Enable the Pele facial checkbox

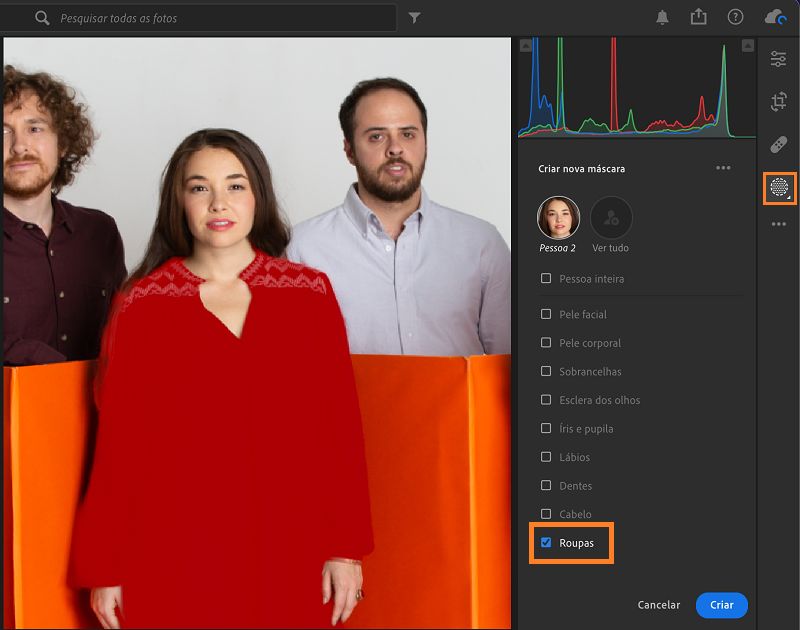[546, 314]
